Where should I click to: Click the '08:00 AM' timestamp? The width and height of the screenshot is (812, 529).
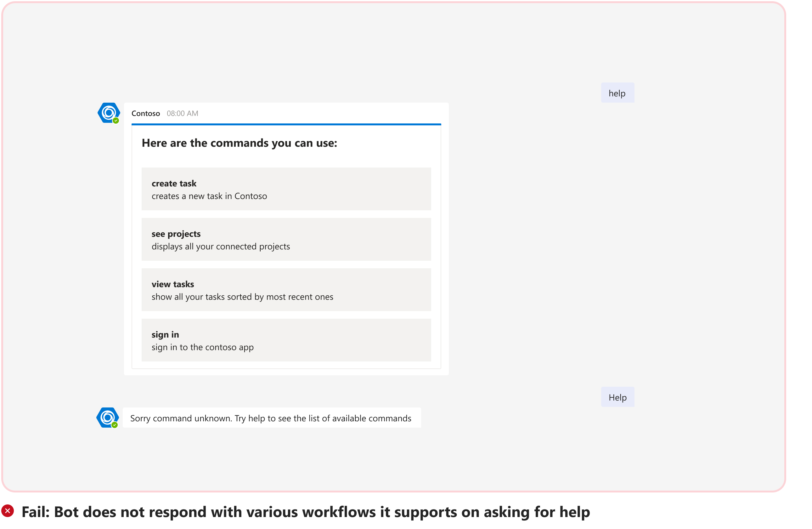[183, 113]
